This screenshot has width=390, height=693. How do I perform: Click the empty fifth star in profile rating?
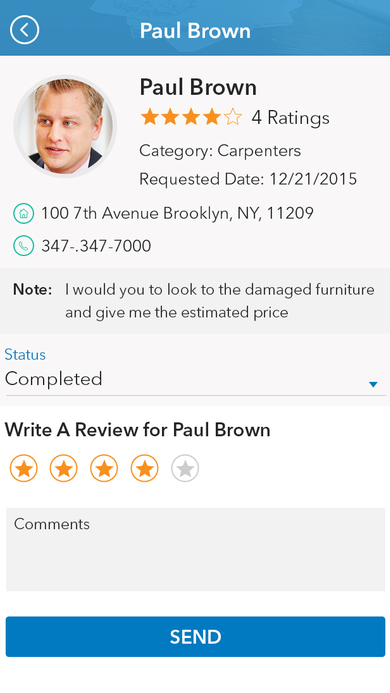(233, 118)
